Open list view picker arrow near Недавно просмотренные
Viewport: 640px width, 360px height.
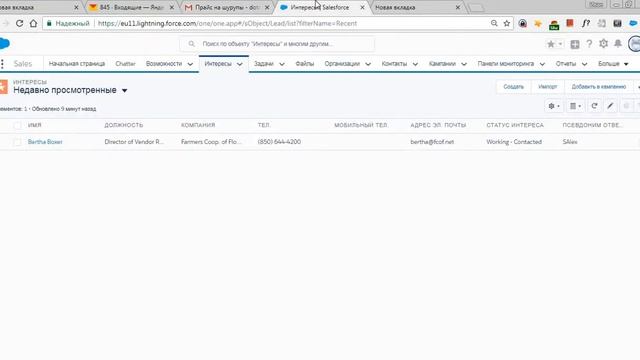coord(124,90)
